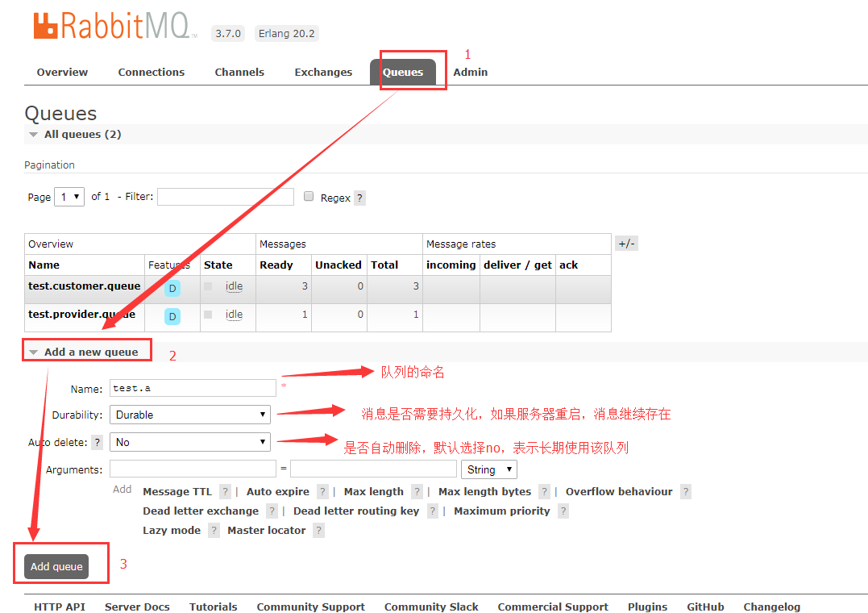Add Message TTL argument

click(177, 492)
